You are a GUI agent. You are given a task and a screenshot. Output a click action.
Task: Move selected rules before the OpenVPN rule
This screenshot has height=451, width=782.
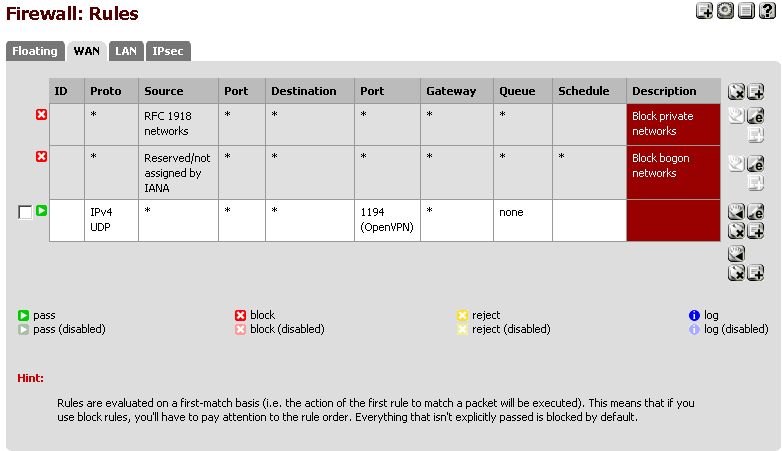(737, 212)
